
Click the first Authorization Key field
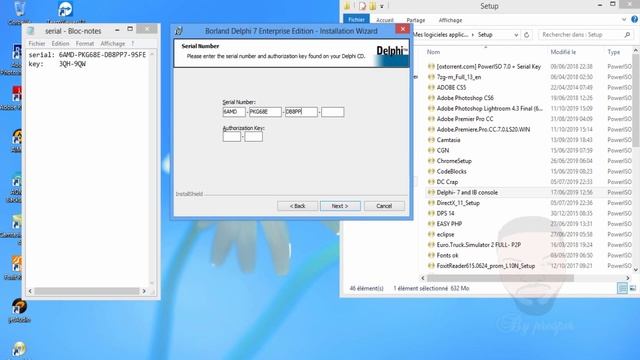232,137
